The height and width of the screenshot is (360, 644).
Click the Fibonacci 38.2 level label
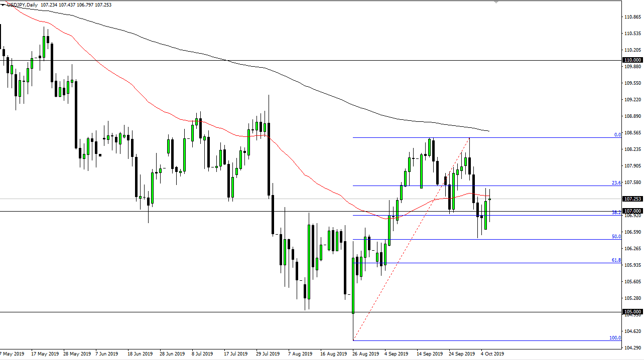tap(617, 213)
